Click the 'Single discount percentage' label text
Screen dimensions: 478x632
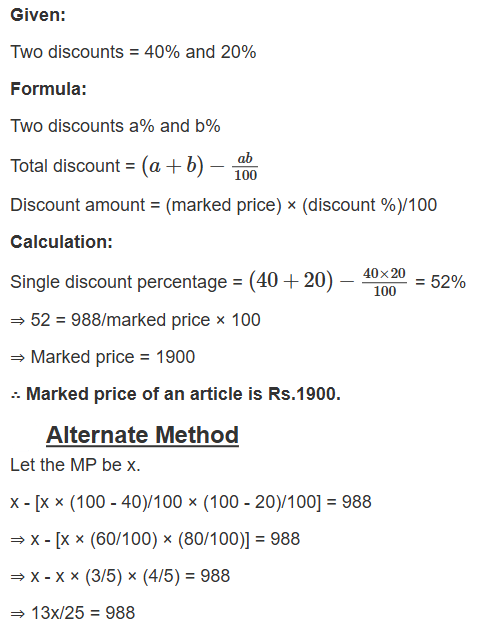pyautogui.click(x=119, y=282)
